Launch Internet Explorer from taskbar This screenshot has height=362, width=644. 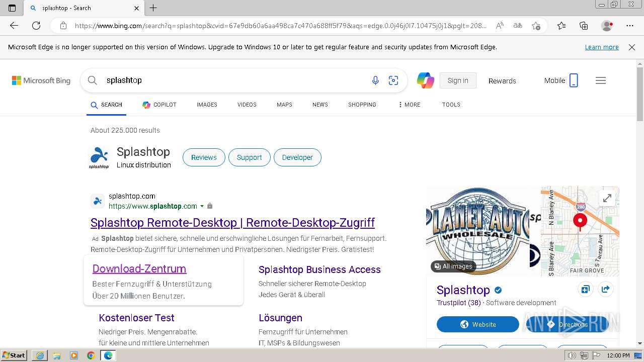click(40, 355)
